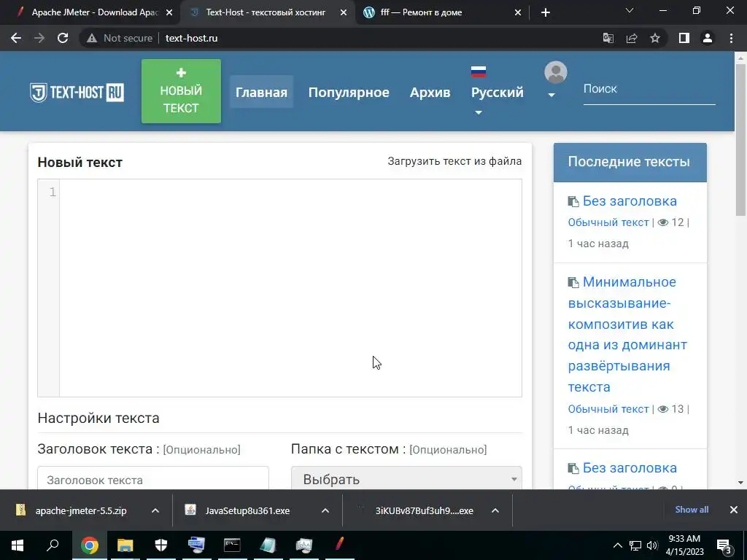
Task: Bookmark this page with the star
Action: coord(655,38)
